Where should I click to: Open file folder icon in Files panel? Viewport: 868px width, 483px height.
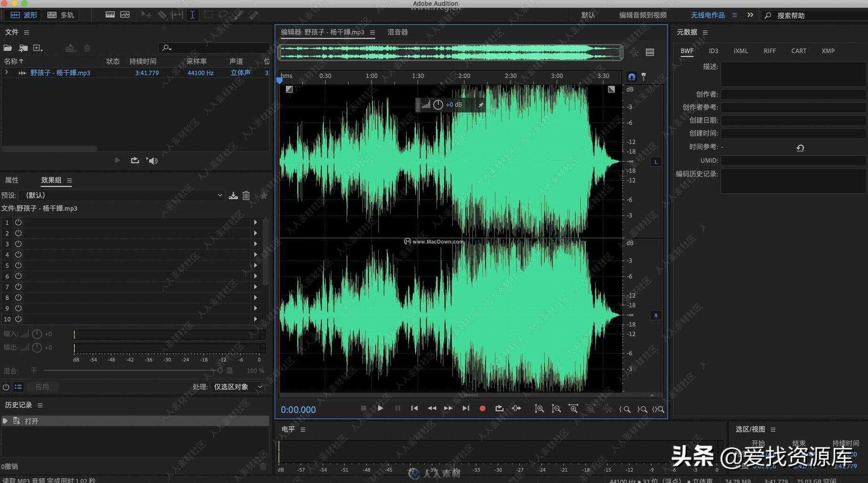point(8,48)
